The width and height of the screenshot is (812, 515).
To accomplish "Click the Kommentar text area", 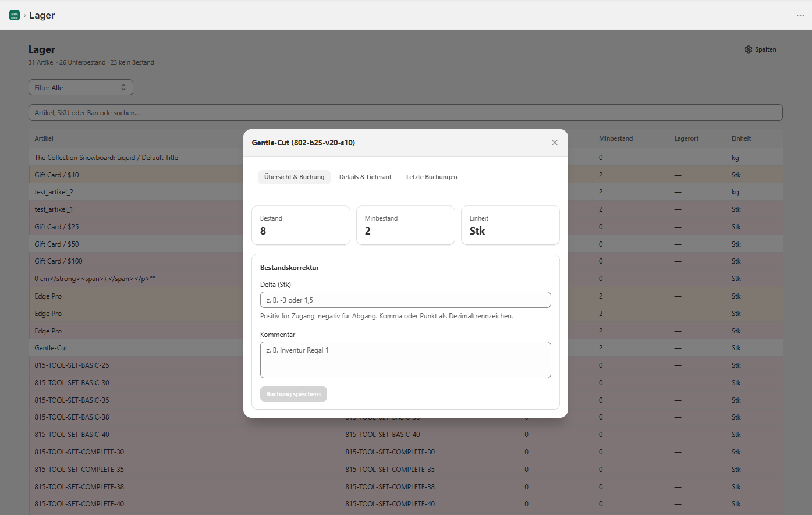I will point(405,360).
